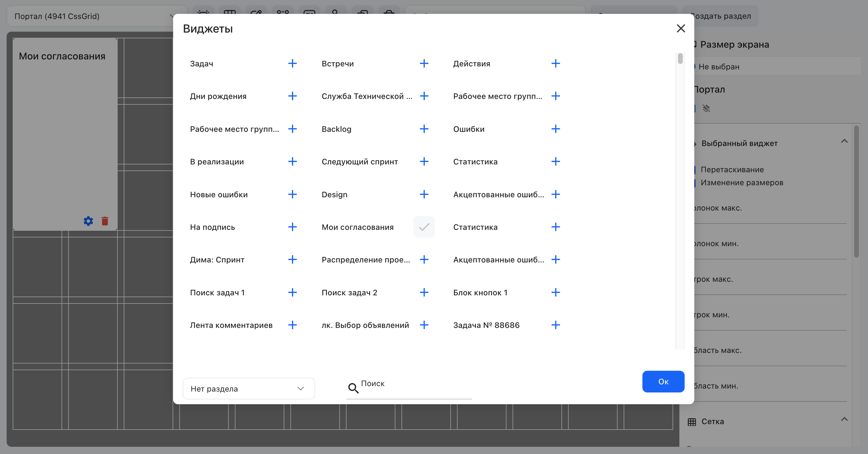
Task: Uncheck the Мои согласования widget checkmark
Action: [424, 227]
